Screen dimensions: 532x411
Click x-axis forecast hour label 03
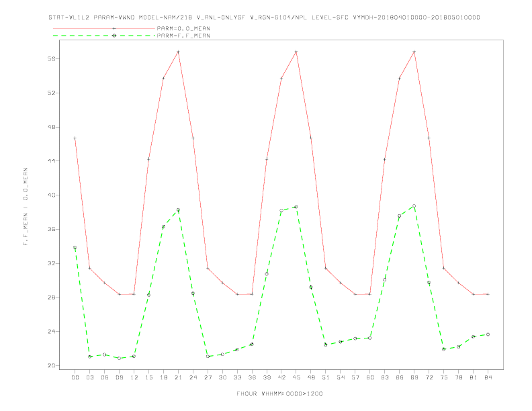point(89,377)
